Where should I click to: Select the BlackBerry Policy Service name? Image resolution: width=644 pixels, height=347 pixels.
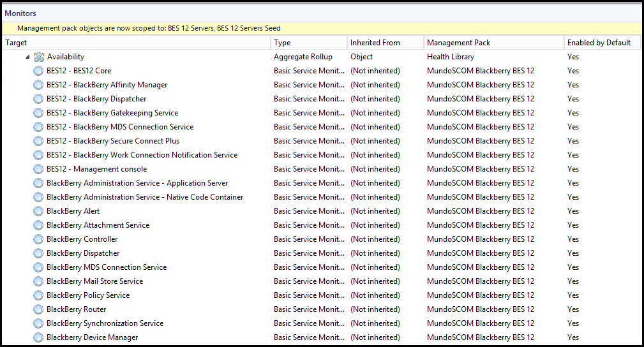(x=88, y=295)
